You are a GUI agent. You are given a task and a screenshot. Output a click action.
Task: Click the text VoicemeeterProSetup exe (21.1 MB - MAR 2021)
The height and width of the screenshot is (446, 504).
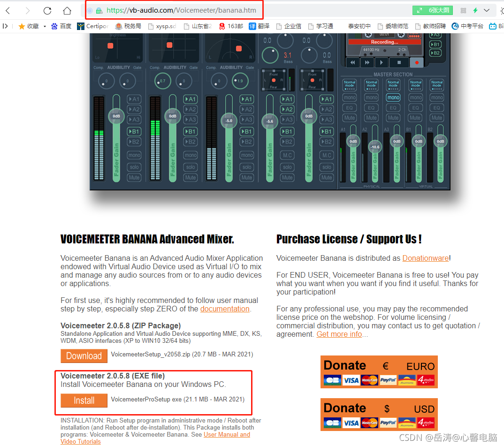[x=178, y=399]
